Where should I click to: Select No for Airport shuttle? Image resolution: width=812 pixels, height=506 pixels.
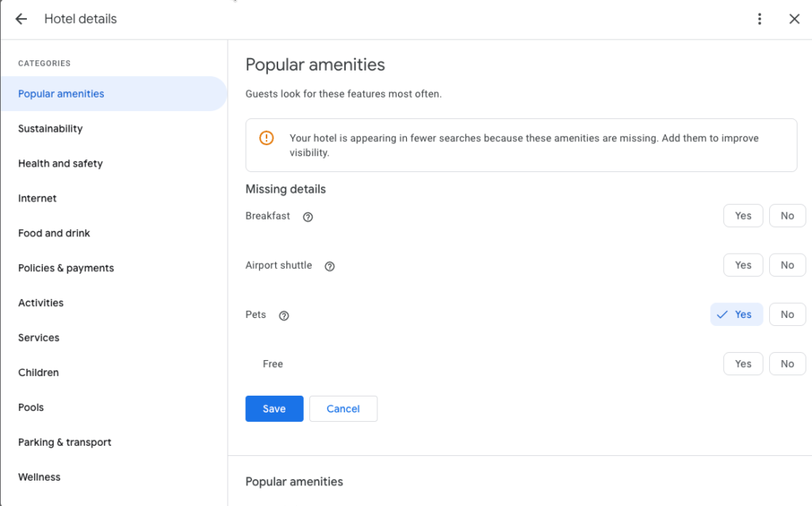click(x=787, y=265)
